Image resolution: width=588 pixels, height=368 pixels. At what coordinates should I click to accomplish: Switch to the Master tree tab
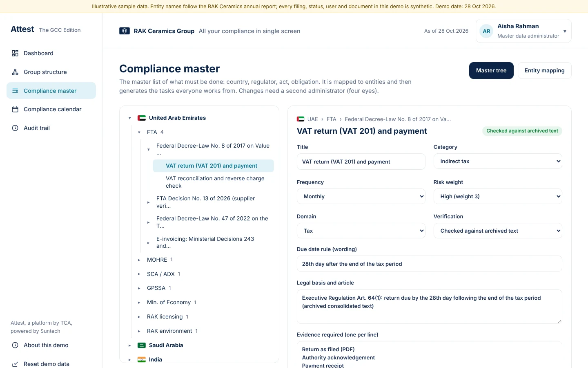click(491, 70)
